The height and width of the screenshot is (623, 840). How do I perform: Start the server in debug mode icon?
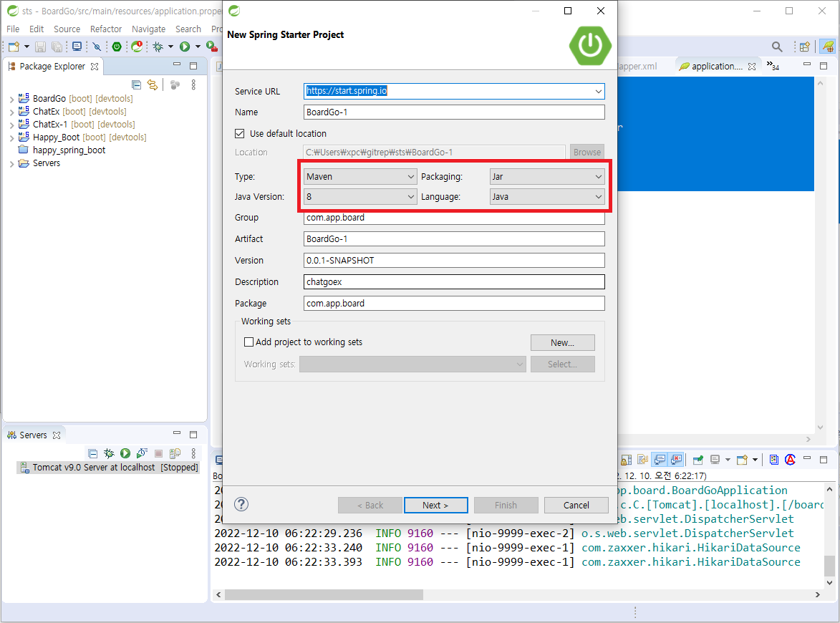pos(109,454)
